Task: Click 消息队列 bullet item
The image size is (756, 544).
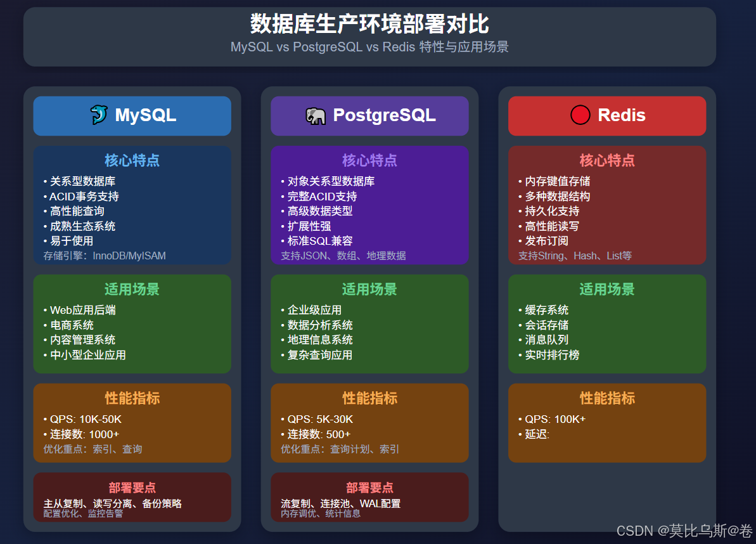Action: pyautogui.click(x=543, y=340)
